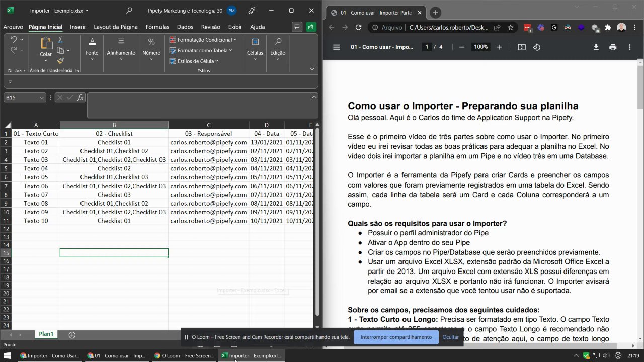Select column B header
This screenshot has width=644, height=362.
coord(114,125)
